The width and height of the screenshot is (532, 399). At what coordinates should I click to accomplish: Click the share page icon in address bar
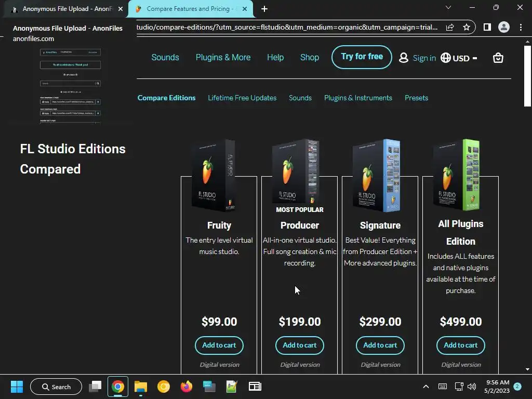tap(450, 27)
